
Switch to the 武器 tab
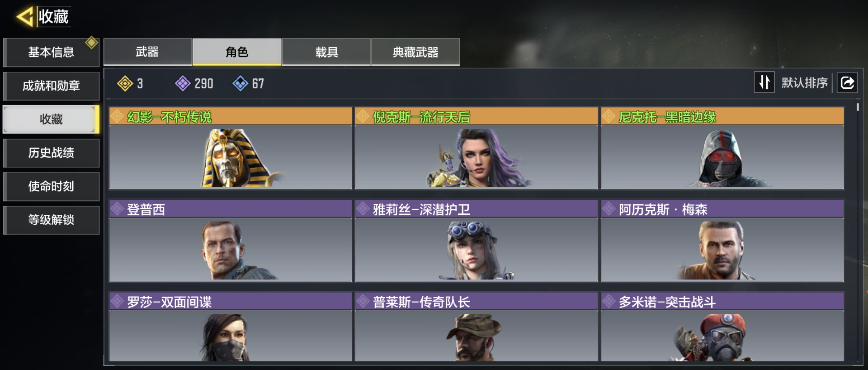pyautogui.click(x=148, y=52)
